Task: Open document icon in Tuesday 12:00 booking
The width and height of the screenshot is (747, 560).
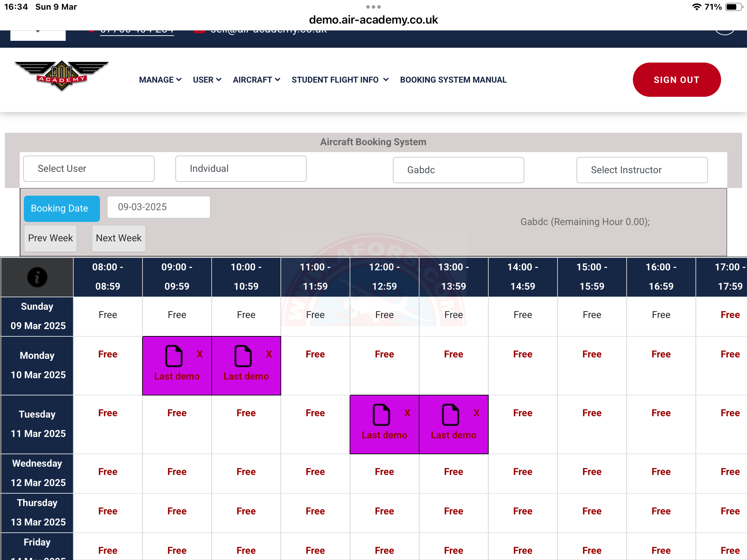Action: point(381,414)
